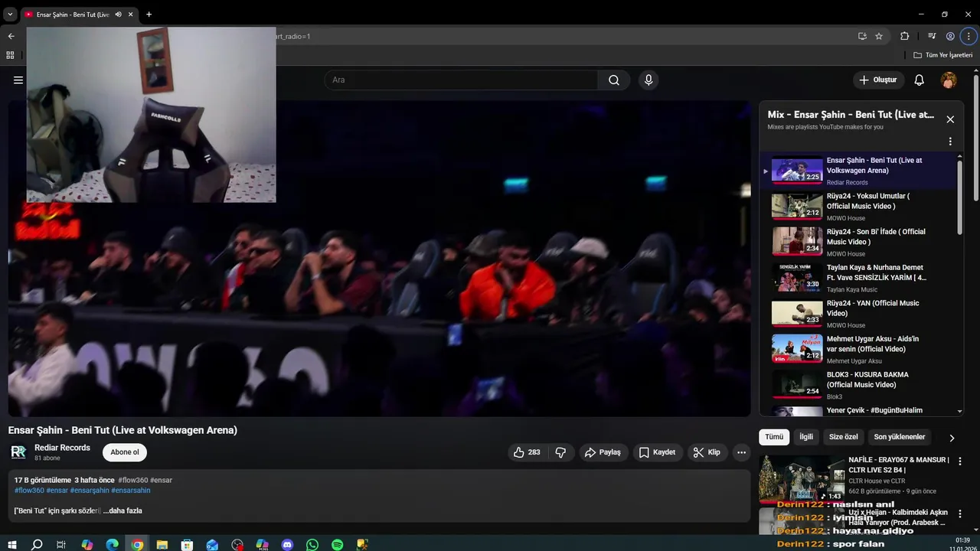Close the Mix playlist panel

950,119
